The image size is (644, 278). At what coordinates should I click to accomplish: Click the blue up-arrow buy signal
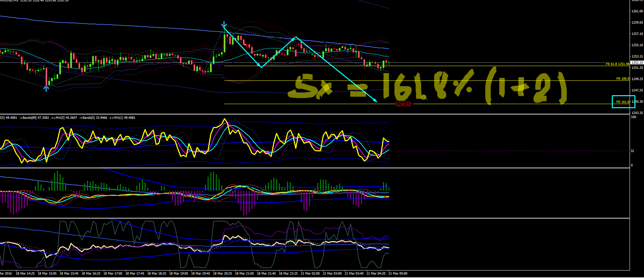coord(46,88)
